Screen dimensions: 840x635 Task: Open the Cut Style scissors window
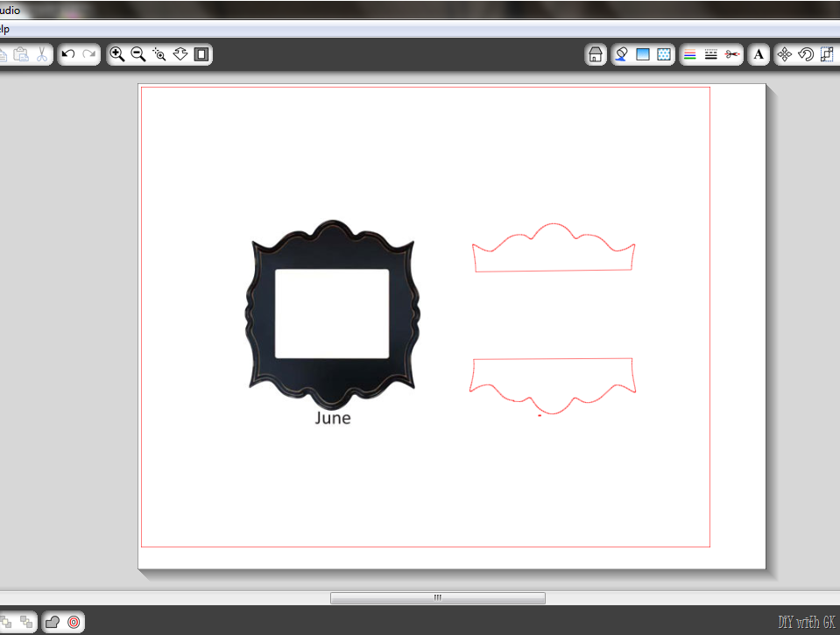click(731, 54)
